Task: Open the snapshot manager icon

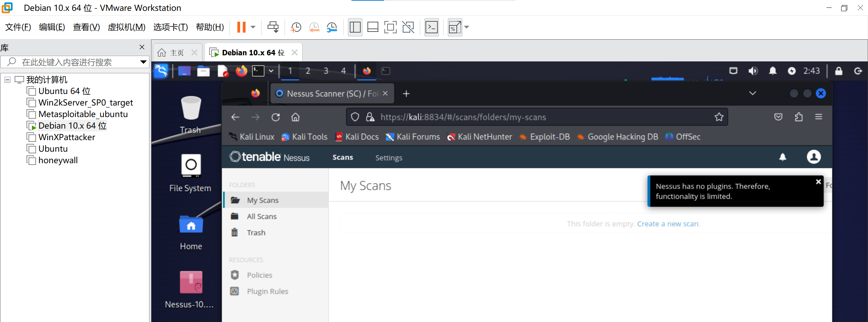Action: click(332, 27)
